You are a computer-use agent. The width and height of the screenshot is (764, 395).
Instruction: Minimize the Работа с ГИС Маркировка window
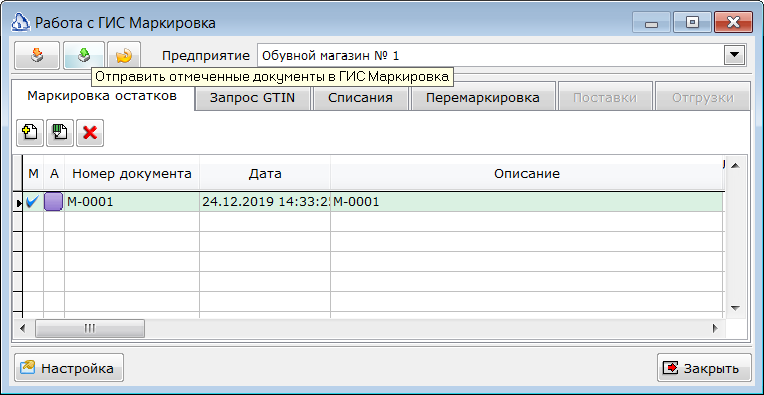651,23
